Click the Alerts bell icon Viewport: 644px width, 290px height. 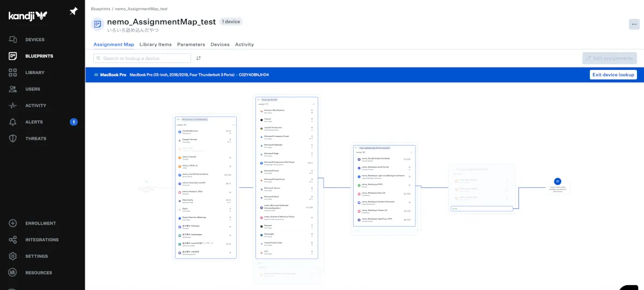[x=13, y=122]
